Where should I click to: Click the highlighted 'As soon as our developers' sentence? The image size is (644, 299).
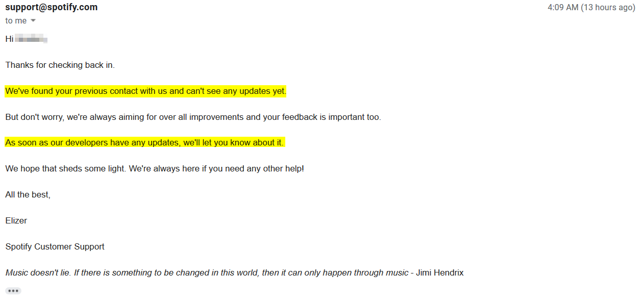[x=144, y=143]
